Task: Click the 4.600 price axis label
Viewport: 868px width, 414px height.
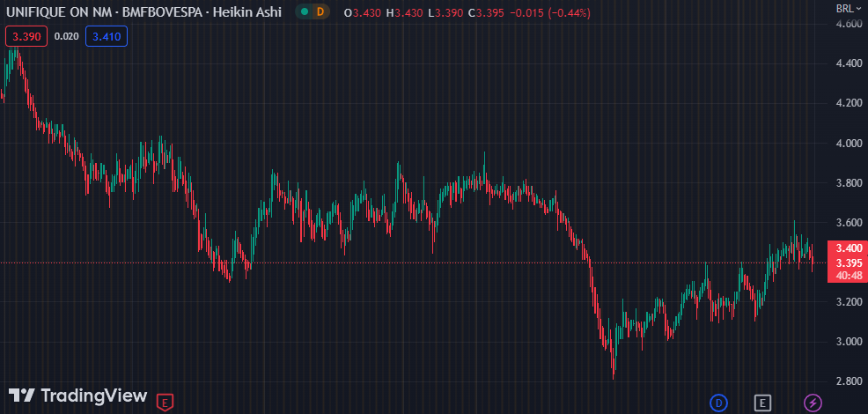Action: (850, 23)
